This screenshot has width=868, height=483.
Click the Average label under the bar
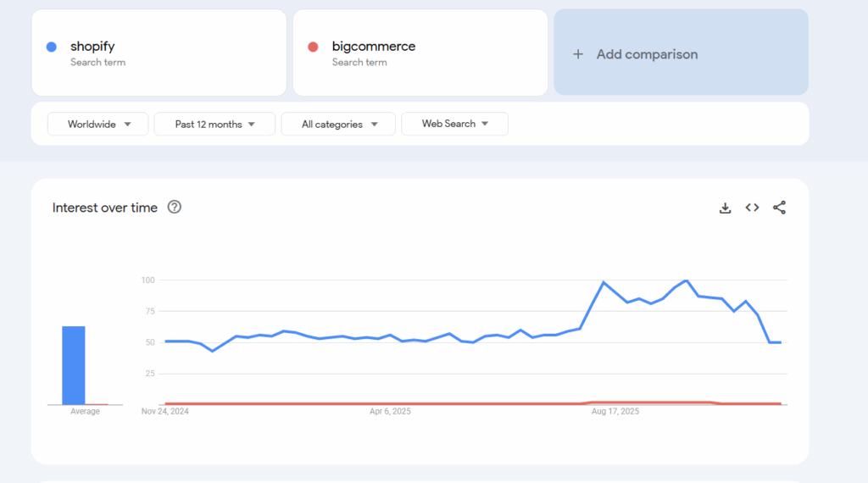(x=86, y=411)
